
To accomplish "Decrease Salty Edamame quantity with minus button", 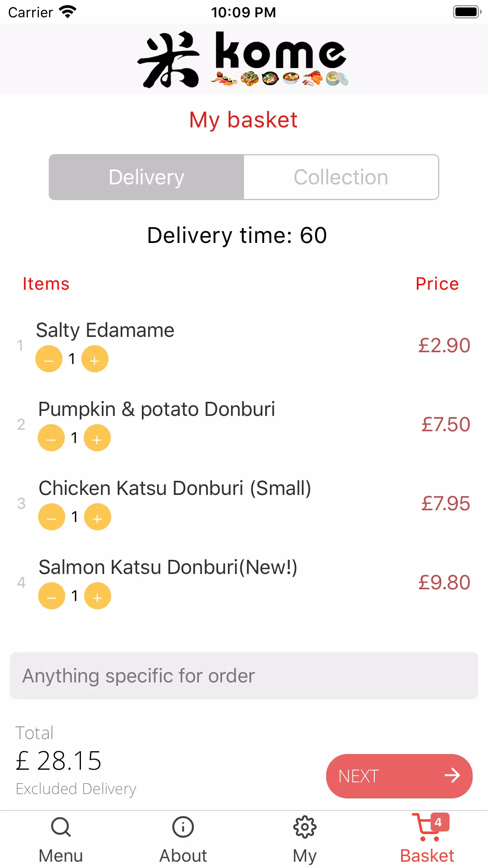I will tap(49, 359).
